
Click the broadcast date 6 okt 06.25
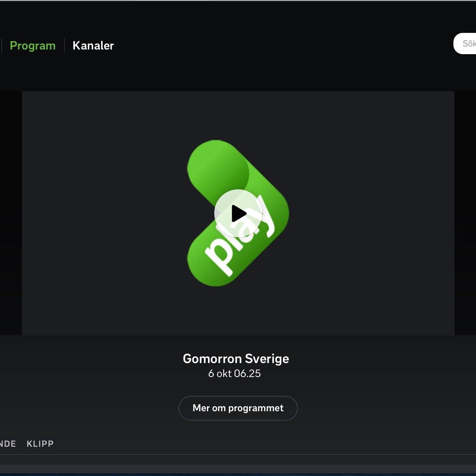click(x=235, y=373)
